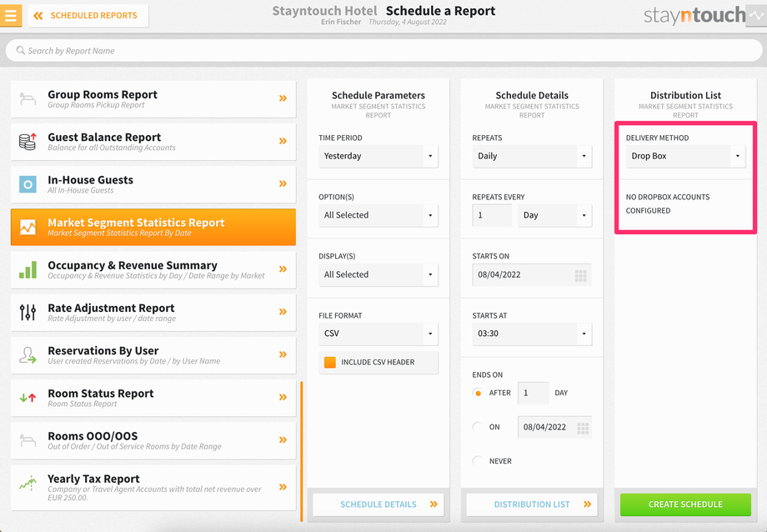
Task: Click the green Create Schedule button
Action: (686, 504)
